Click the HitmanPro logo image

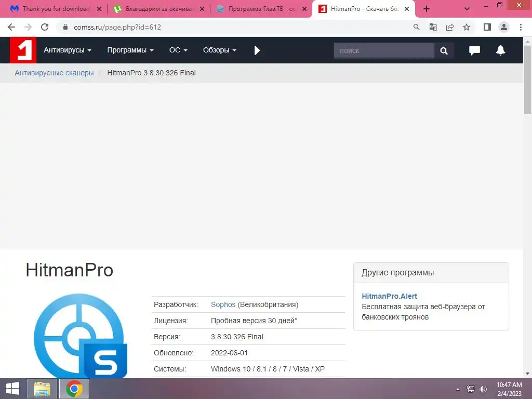(81, 336)
